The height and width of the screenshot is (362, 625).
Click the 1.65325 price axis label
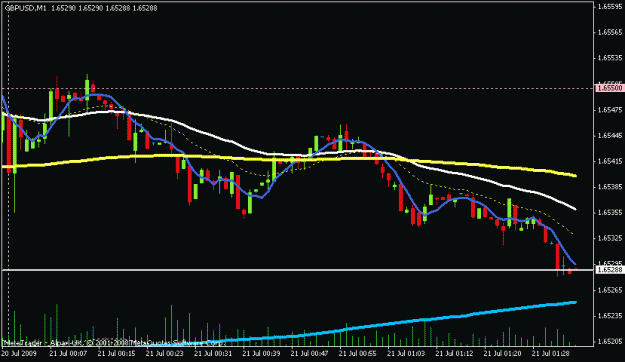pos(611,238)
